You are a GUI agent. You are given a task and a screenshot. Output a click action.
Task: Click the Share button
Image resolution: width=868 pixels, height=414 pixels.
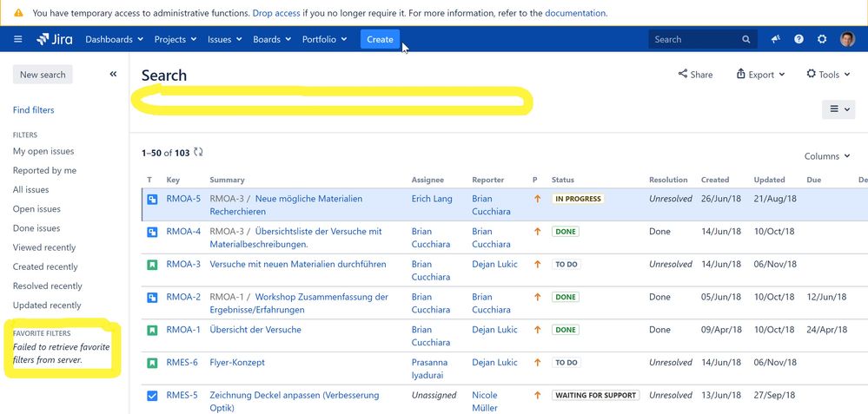click(695, 74)
